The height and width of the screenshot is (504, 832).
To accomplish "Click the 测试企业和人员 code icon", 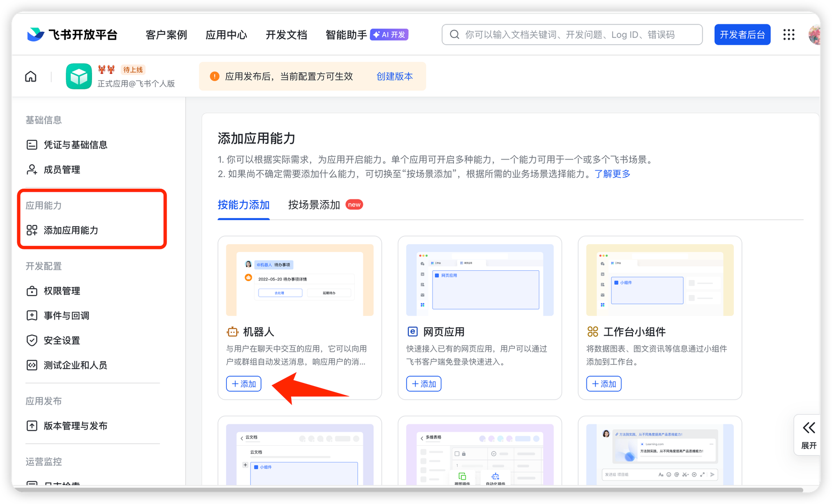I will (x=32, y=365).
